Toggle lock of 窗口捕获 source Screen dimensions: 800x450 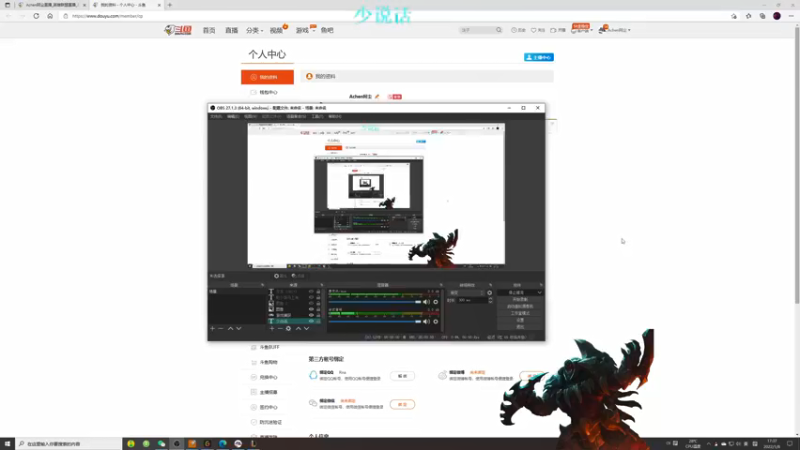tap(318, 315)
